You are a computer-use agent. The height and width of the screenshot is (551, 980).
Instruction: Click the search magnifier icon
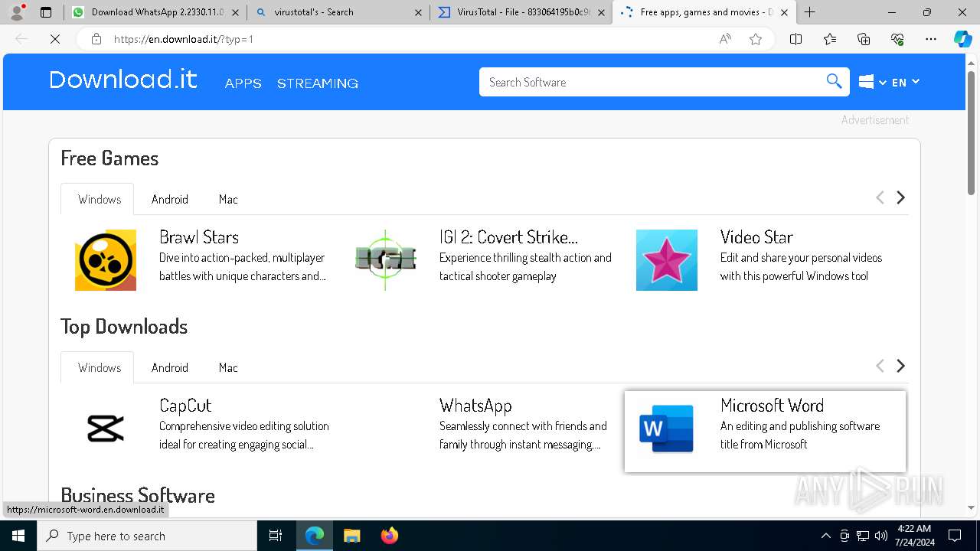click(x=834, y=82)
